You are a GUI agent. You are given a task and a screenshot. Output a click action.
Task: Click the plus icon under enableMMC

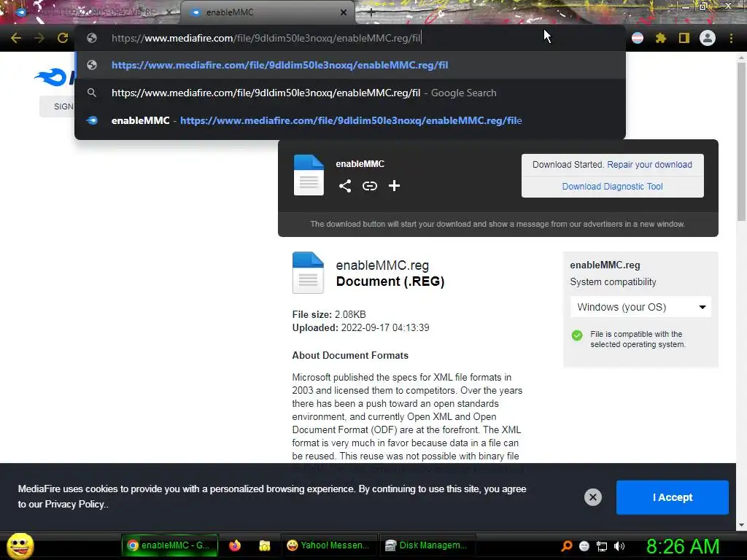click(x=394, y=186)
